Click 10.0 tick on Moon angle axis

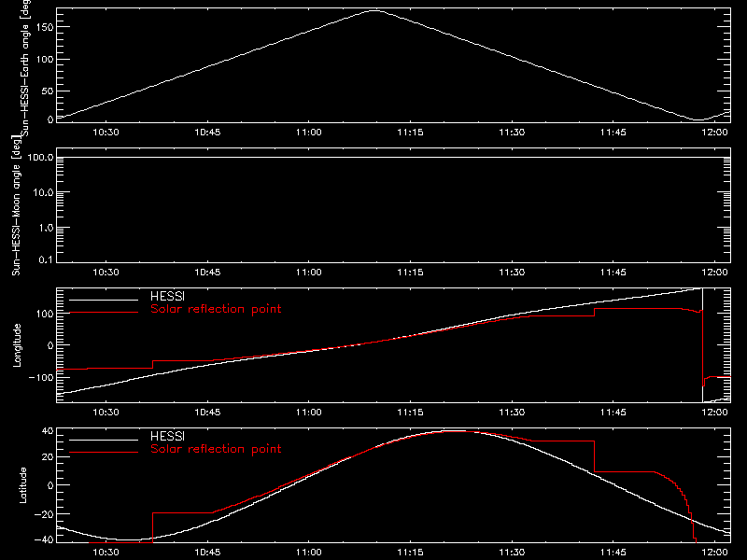click(43, 192)
